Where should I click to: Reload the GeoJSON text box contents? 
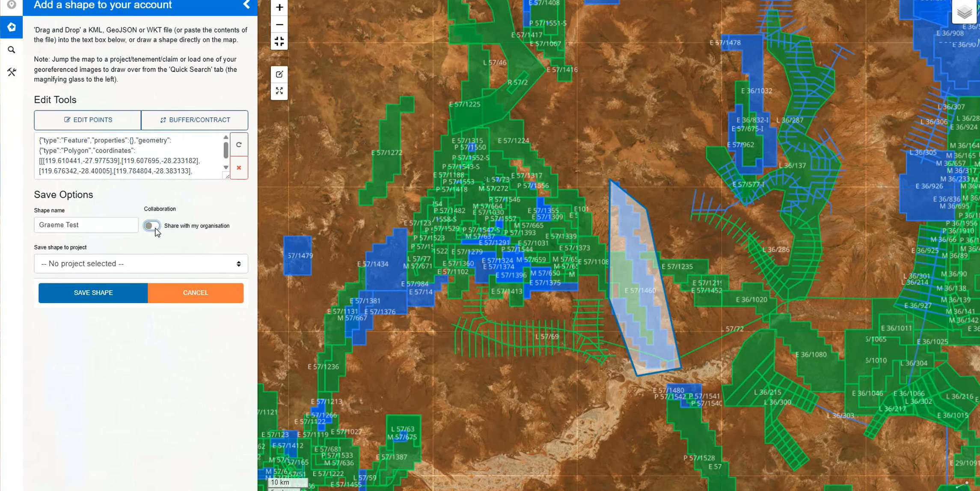click(239, 145)
